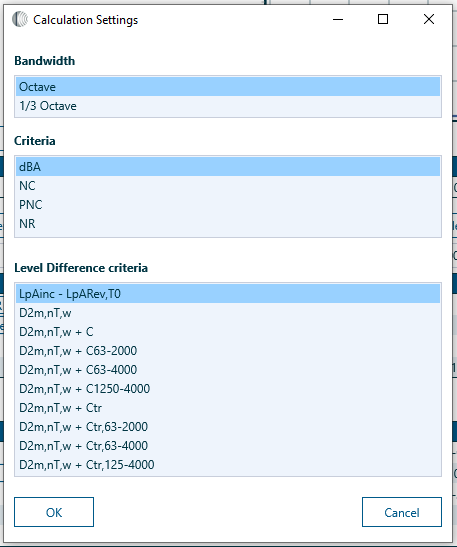Select 1/3 Octave bandwidth
The height and width of the screenshot is (547, 457).
pyautogui.click(x=228, y=106)
